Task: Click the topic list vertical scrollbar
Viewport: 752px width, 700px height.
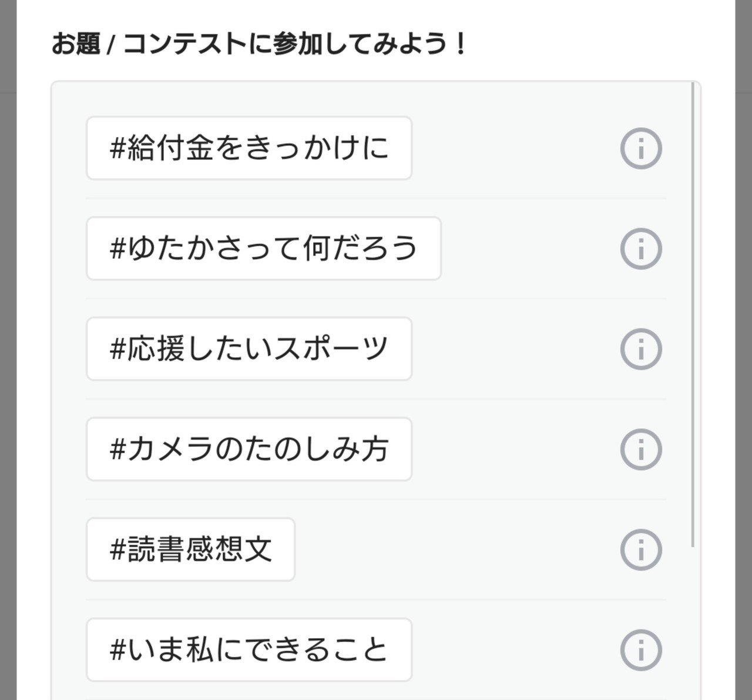Action: (693, 315)
